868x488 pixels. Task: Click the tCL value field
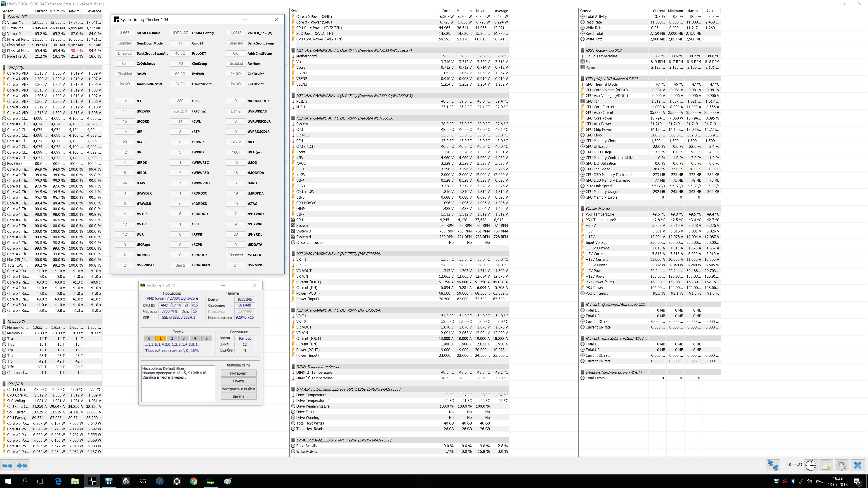(x=125, y=101)
